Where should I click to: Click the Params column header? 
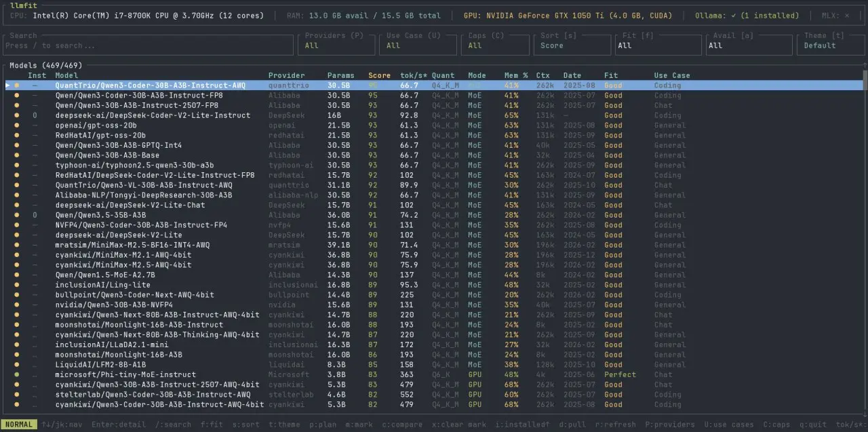tap(341, 75)
